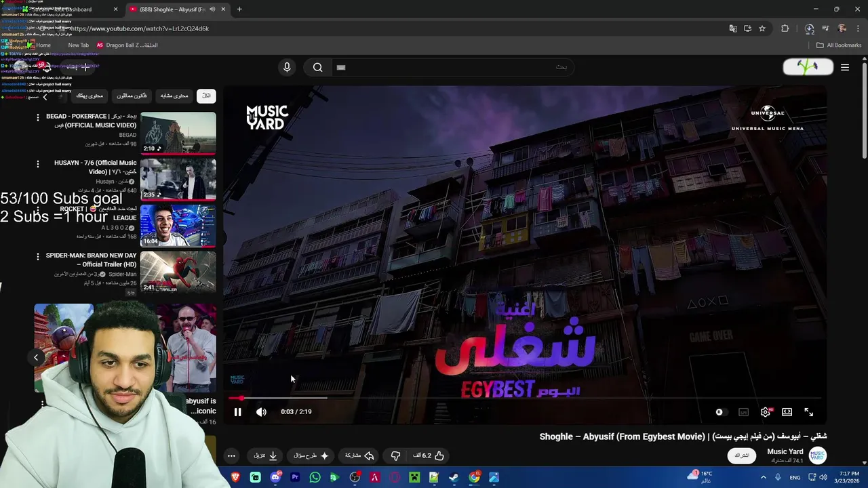
Task: Open the Rocket League video thumbnail
Action: pyautogui.click(x=178, y=226)
